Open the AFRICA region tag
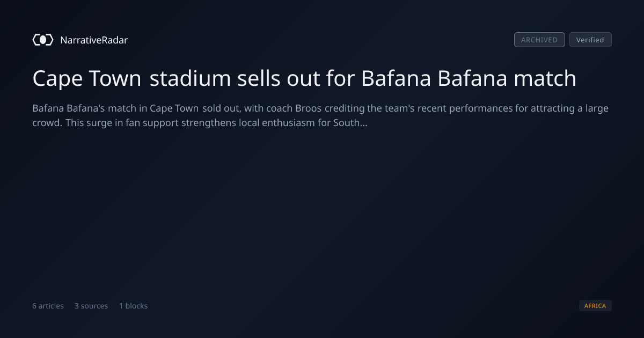 coord(595,306)
